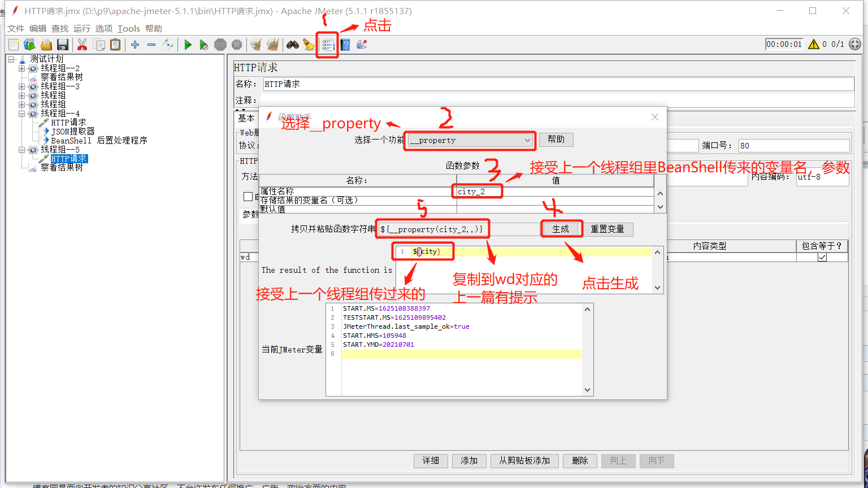Cut the selected element using scissors icon
The image size is (868, 488).
pos(83,45)
